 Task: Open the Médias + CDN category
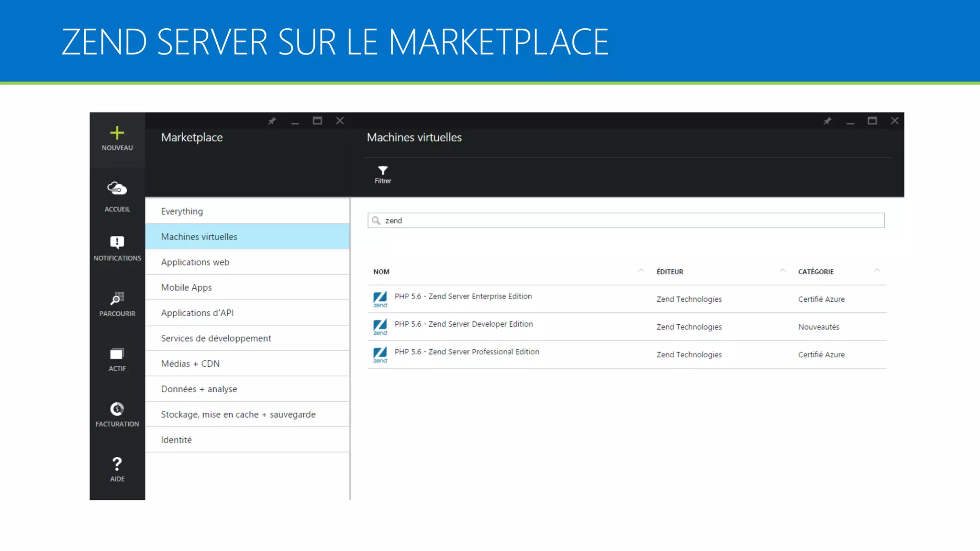(x=190, y=364)
